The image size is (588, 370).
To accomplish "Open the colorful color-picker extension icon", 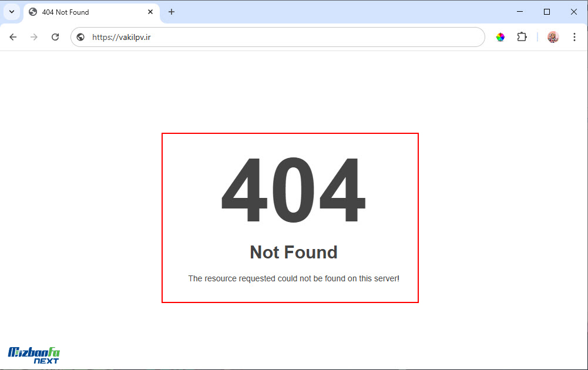I will click(x=500, y=37).
